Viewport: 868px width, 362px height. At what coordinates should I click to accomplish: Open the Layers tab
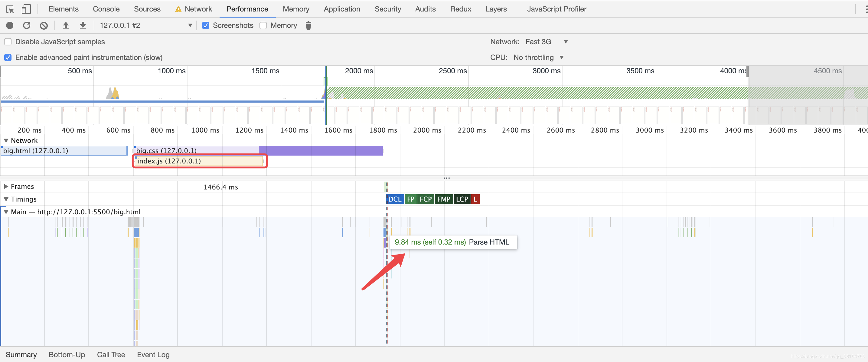pos(496,9)
